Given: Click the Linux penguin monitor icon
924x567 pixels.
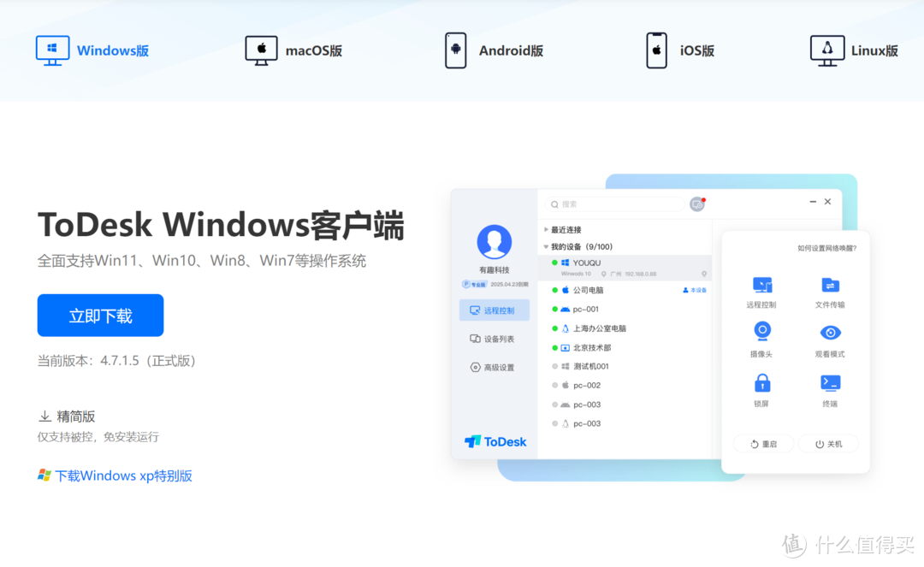Looking at the screenshot, I should pos(826,50).
